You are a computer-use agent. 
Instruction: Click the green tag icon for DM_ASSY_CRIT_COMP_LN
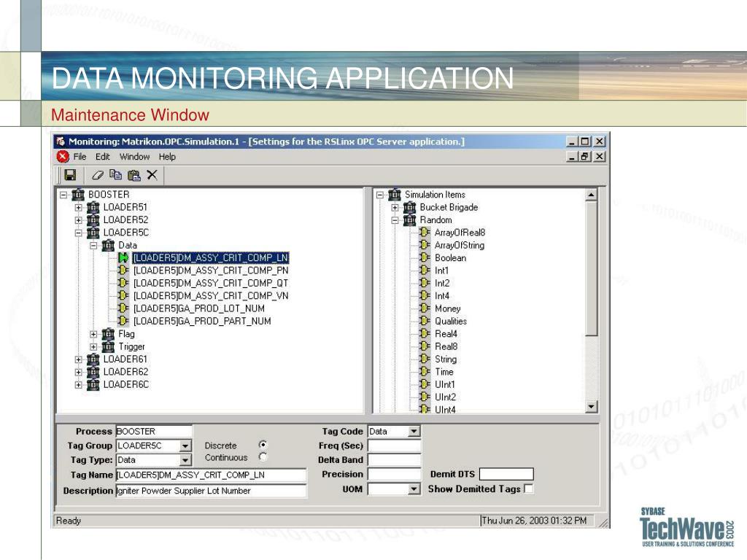[123, 257]
